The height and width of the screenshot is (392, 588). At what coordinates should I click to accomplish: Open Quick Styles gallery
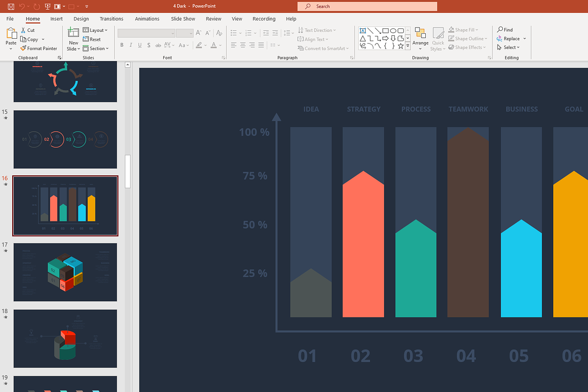[438, 38]
